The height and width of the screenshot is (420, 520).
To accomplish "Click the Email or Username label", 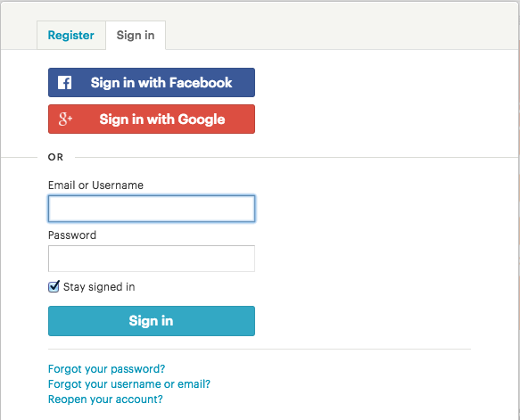I will [x=95, y=185].
